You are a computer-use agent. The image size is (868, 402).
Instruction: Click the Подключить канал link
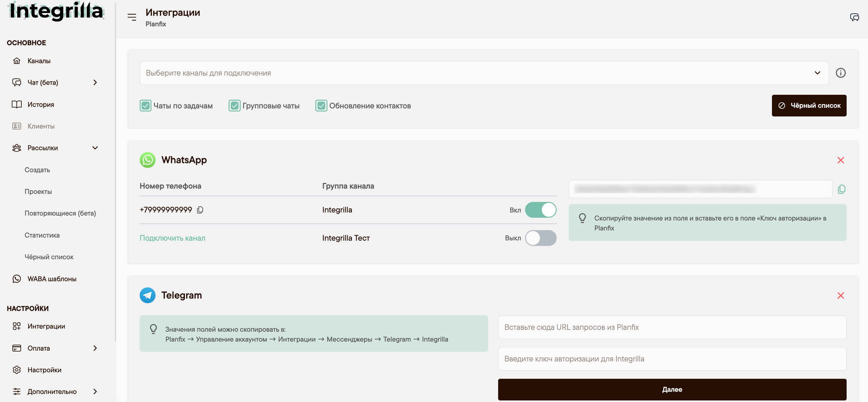coord(172,238)
